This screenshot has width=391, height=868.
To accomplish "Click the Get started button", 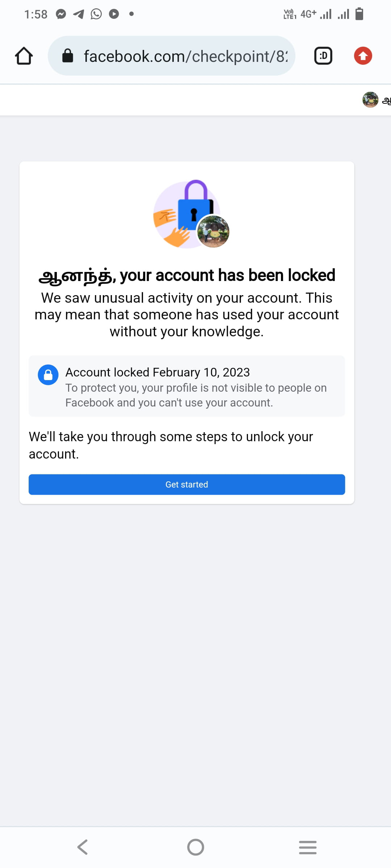I will coord(187,484).
